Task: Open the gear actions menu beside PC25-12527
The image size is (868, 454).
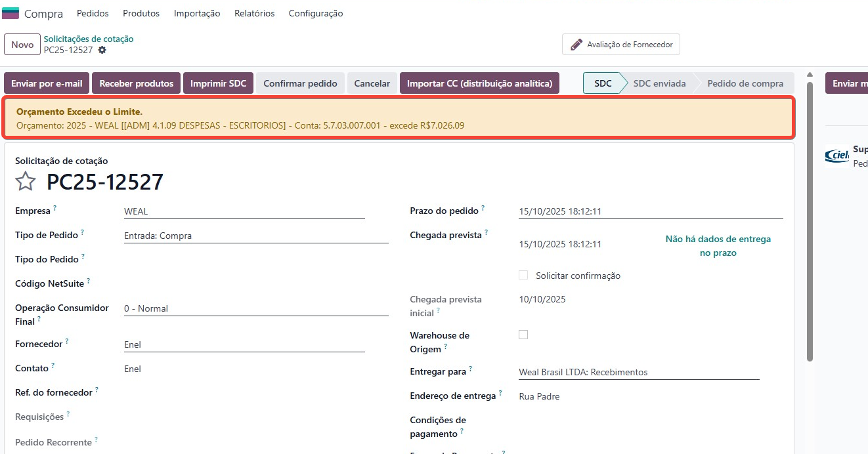Action: pos(102,50)
